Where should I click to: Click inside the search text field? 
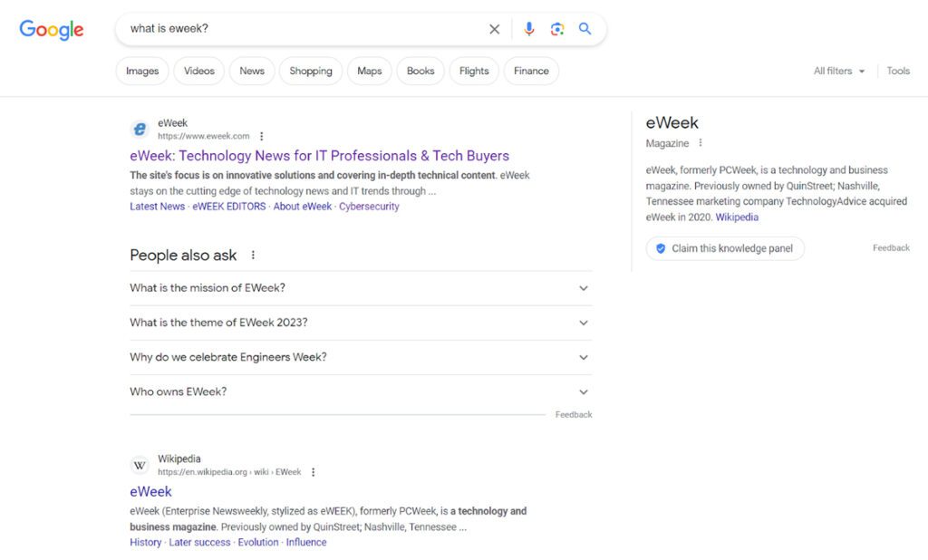point(299,29)
